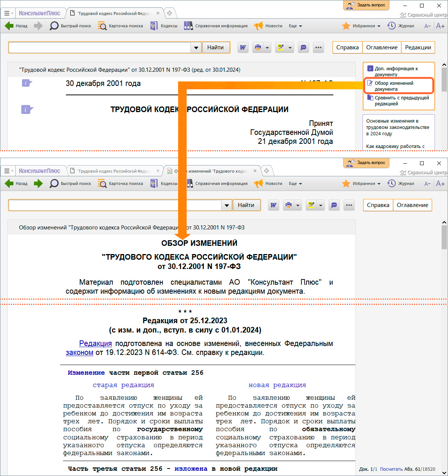This screenshot has height=476, width=448.
Task: Switch to the Редакции tab in upper window
Action: 418,47
